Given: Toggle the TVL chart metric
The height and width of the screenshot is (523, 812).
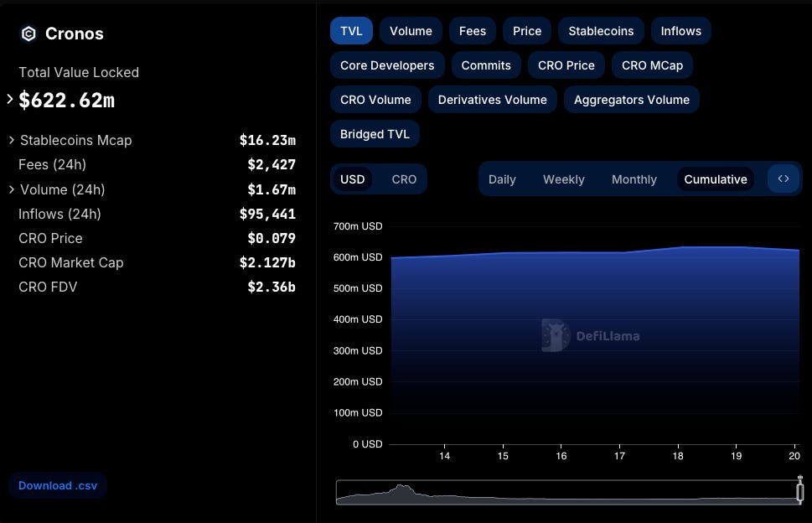Looking at the screenshot, I should pos(351,31).
